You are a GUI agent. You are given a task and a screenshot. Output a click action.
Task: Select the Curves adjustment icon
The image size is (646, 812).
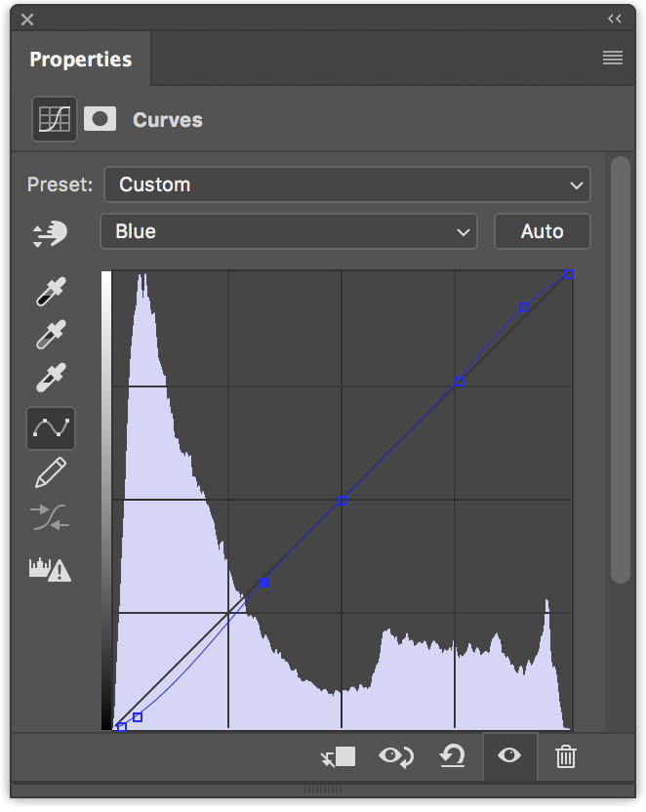click(55, 119)
